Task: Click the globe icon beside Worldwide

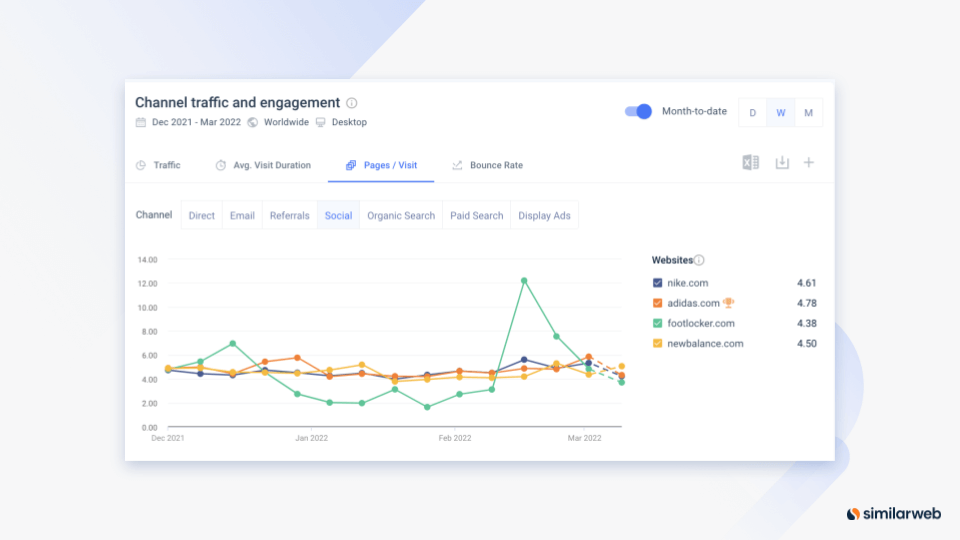Action: pyautogui.click(x=253, y=122)
